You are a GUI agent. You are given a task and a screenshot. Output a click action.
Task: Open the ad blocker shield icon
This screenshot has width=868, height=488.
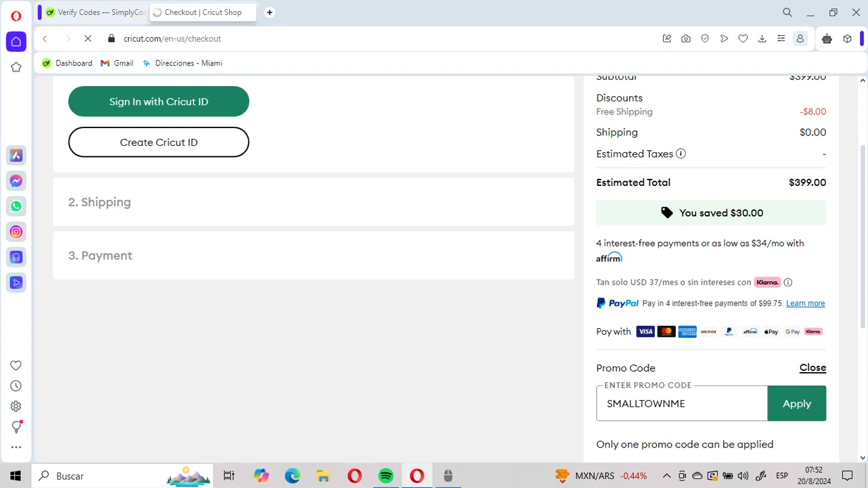705,39
